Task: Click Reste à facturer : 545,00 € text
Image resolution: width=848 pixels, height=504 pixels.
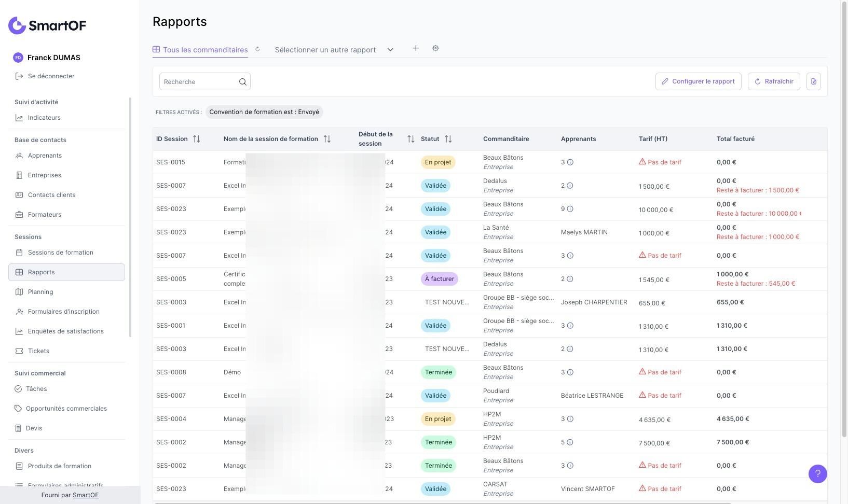Action: tap(756, 284)
